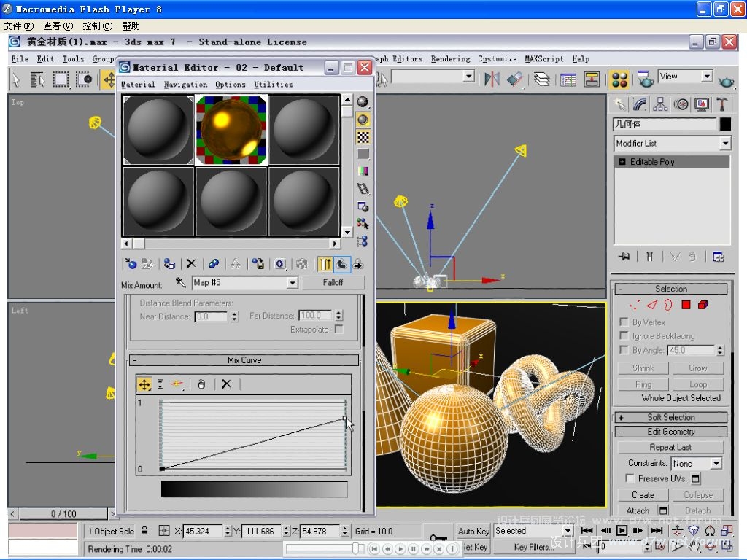Screen dimensions: 747x560
Task: Open the Hierarchy tab in command panel
Action: (x=661, y=104)
